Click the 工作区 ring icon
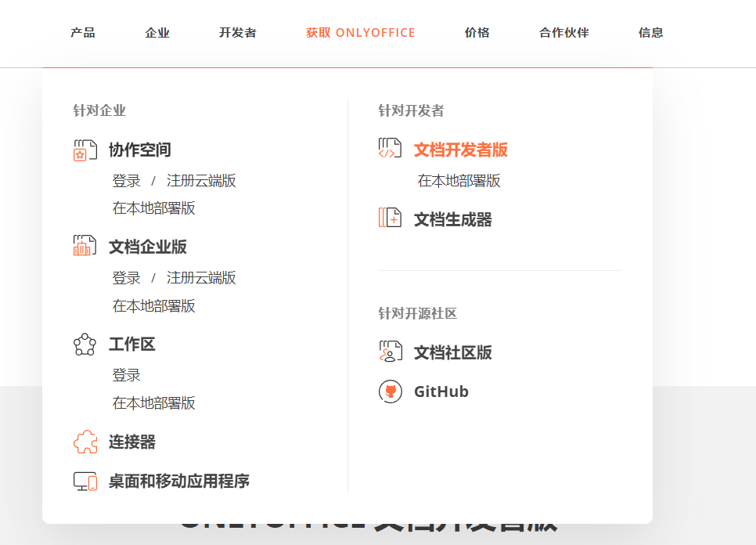This screenshot has height=545, width=756. click(85, 345)
